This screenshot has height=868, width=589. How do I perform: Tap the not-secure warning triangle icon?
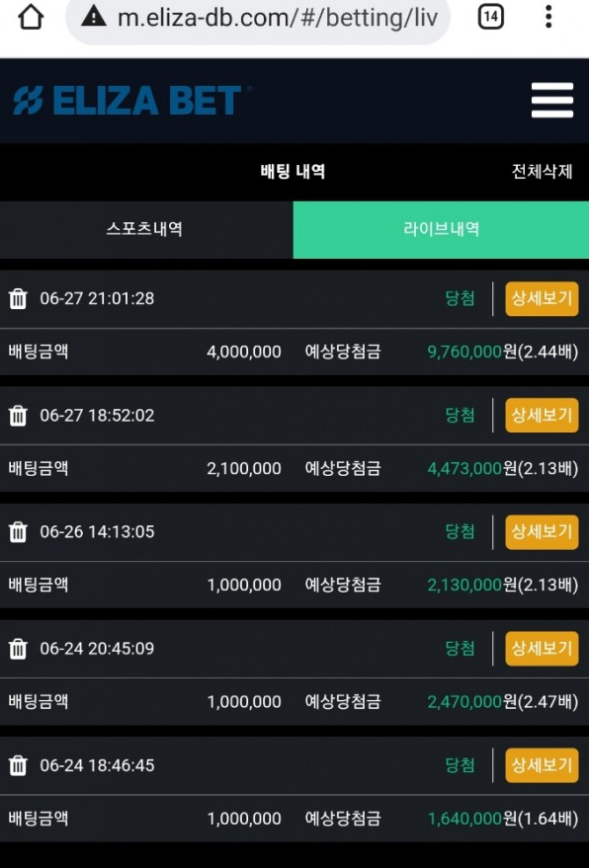point(94,17)
